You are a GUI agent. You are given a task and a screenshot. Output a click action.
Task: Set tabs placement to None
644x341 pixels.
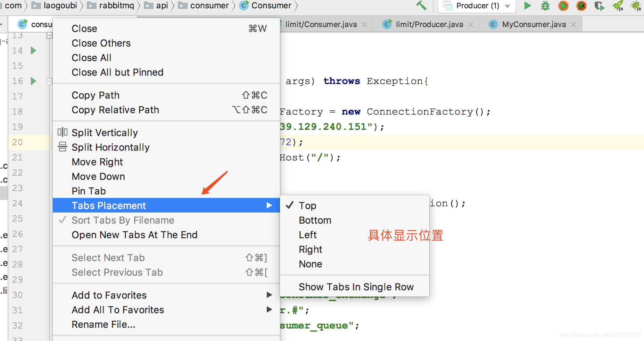click(355, 264)
